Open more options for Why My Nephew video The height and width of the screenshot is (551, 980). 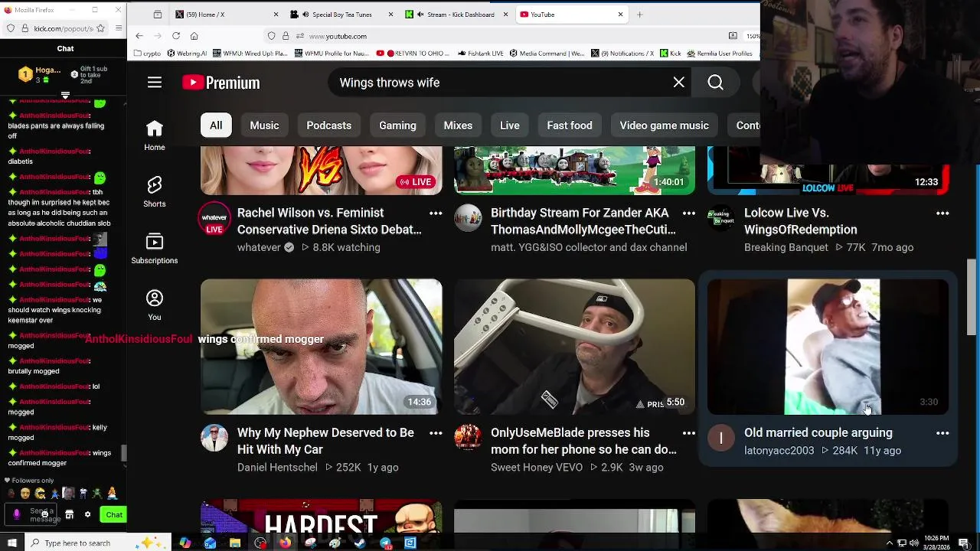click(x=436, y=433)
